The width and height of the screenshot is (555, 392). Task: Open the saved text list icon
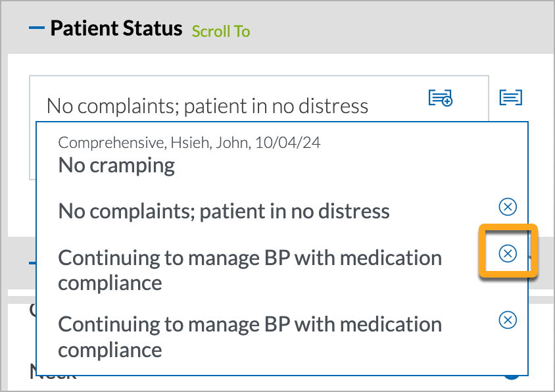coord(511,97)
